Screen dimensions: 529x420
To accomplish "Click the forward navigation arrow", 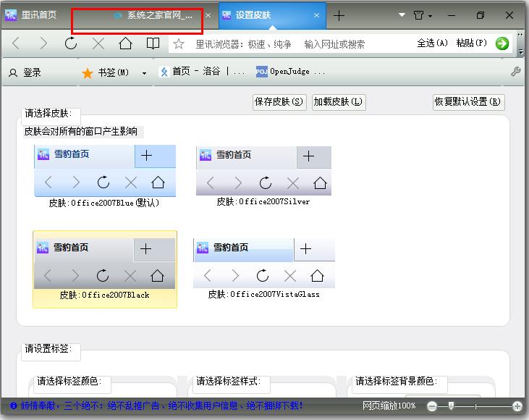I will click(x=43, y=44).
